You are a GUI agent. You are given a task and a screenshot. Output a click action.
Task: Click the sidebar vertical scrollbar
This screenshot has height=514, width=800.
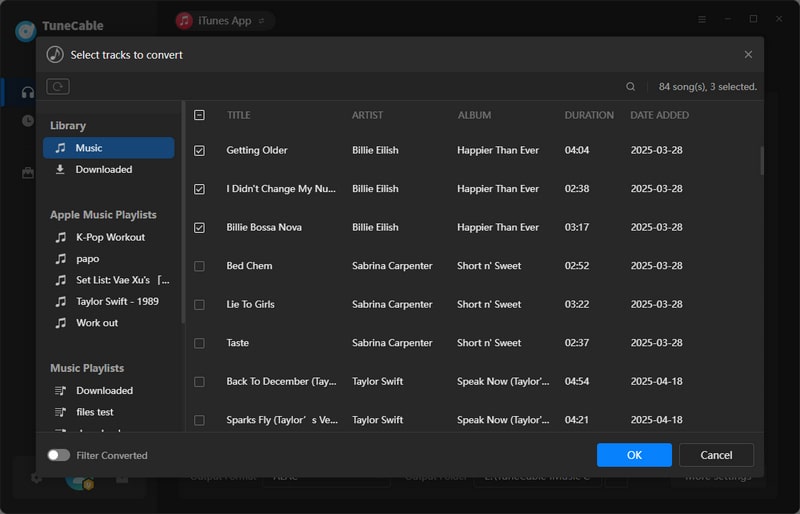[x=183, y=212]
